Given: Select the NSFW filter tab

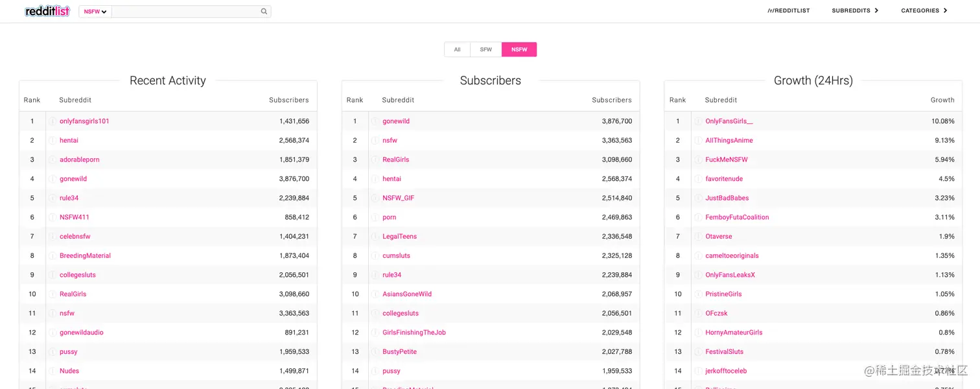Looking at the screenshot, I should tap(519, 49).
